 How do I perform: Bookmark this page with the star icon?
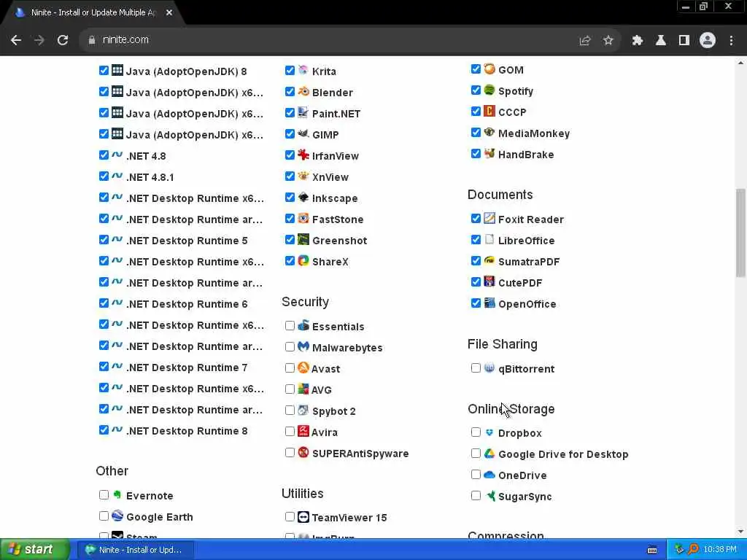coord(608,40)
